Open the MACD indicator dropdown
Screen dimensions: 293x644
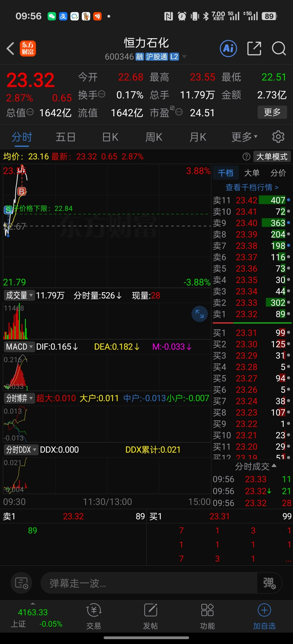(19, 347)
